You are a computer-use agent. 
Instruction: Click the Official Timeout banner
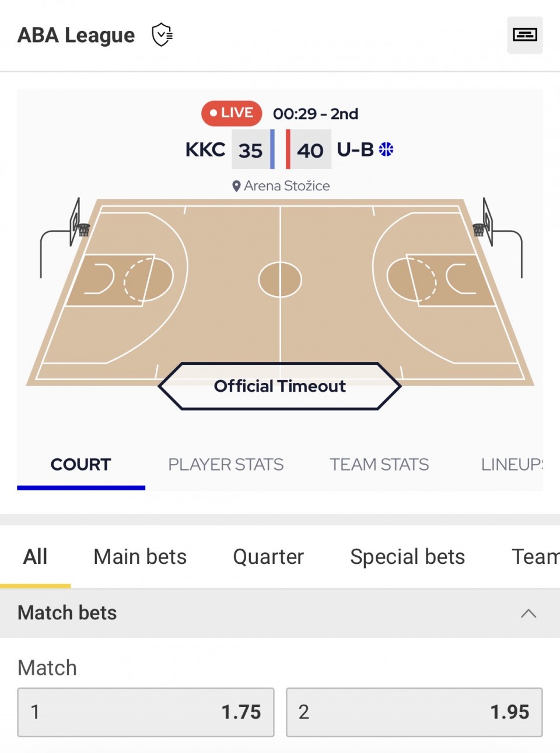280,386
